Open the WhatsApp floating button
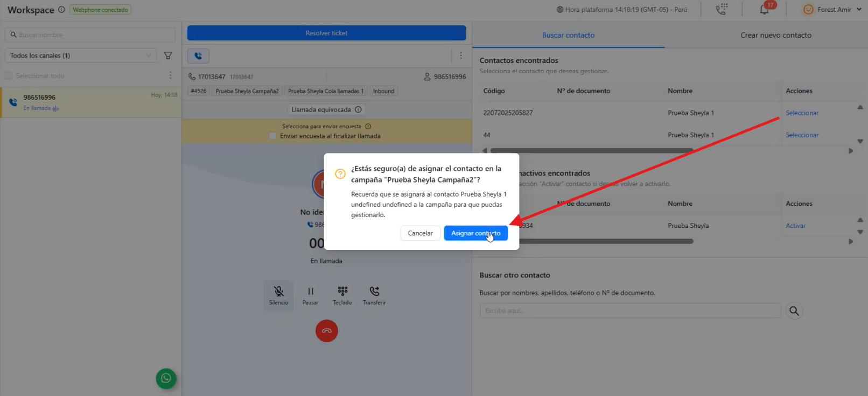This screenshot has width=868, height=396. 166,378
